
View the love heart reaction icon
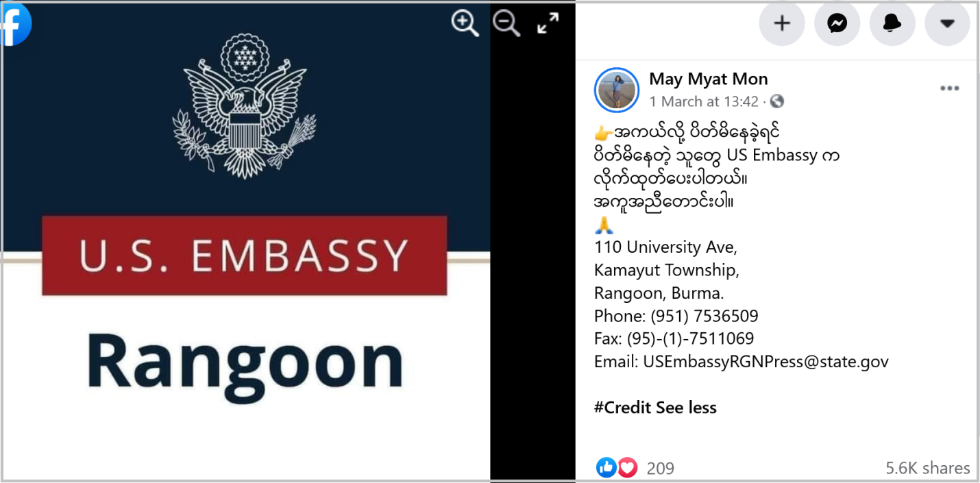click(628, 467)
